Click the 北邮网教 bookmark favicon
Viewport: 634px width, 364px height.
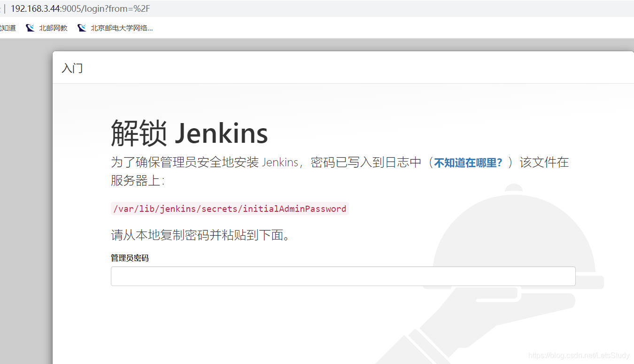[x=30, y=28]
